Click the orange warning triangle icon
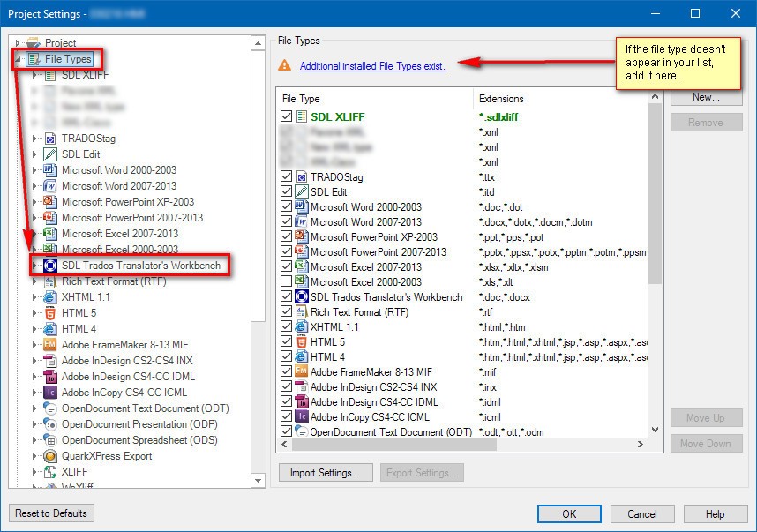The height and width of the screenshot is (532, 757). [x=285, y=65]
